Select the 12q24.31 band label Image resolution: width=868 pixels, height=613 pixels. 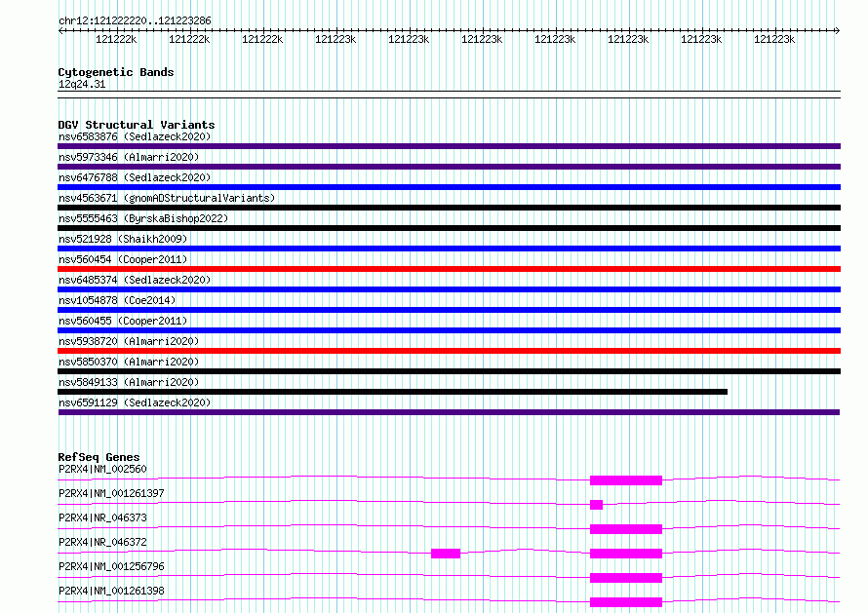click(x=82, y=84)
